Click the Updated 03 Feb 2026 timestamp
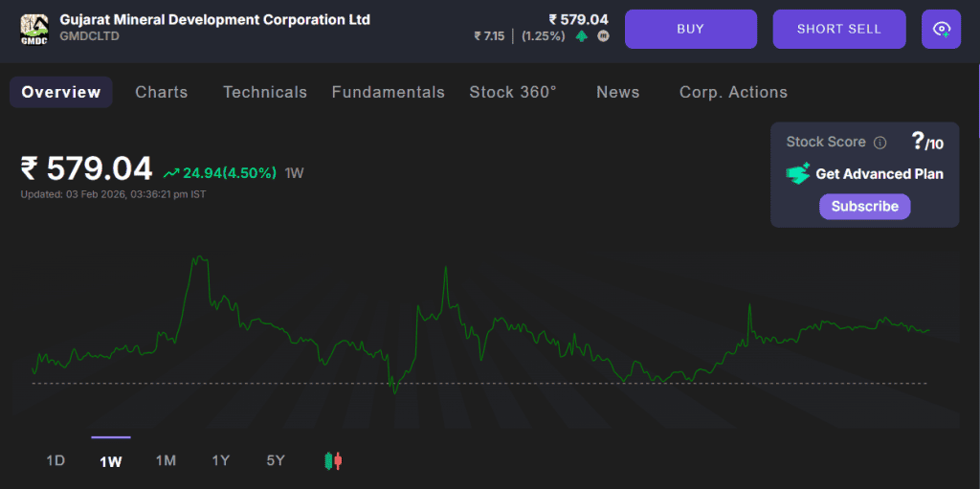Screen dimensions: 980x489 pyautogui.click(x=113, y=194)
